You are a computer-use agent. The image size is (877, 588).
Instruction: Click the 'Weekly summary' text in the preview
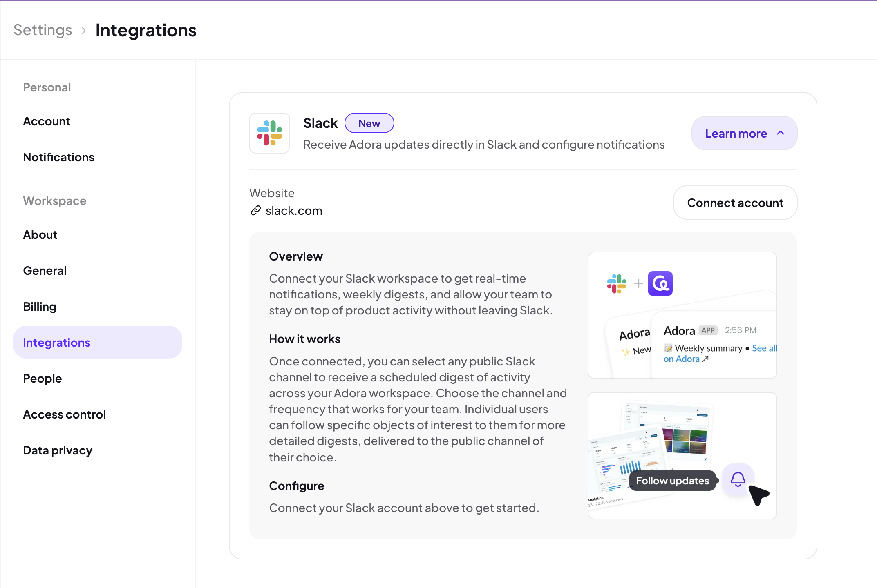pos(709,348)
